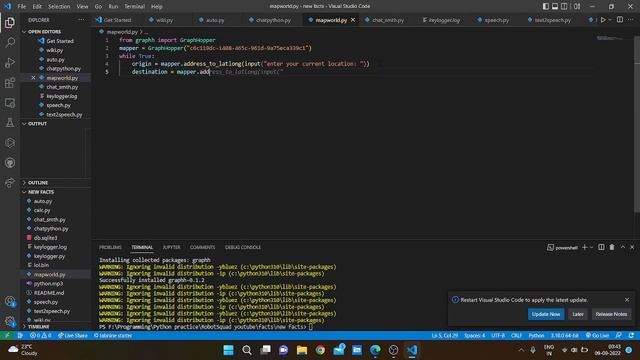Click Go Live in status bar
Viewport: 640px width, 360px height.
597,335
